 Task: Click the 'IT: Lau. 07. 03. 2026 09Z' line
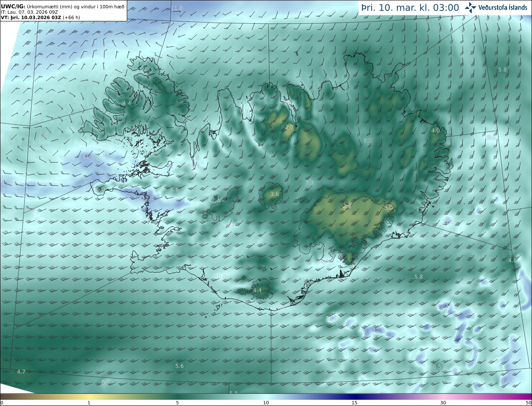click(x=29, y=12)
